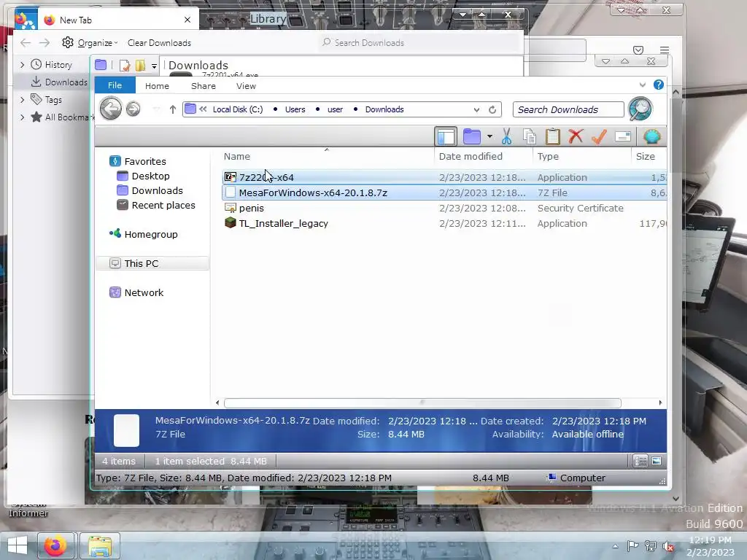Expand Tags in Library sidebar

[x=22, y=99]
